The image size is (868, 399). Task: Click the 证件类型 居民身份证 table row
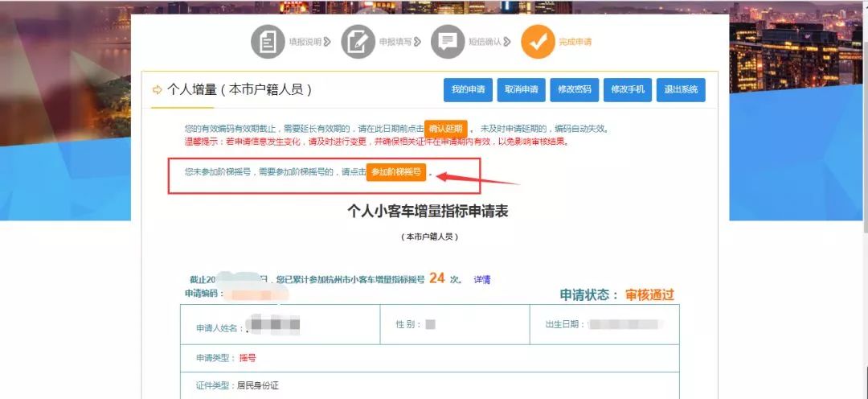[x=430, y=385]
